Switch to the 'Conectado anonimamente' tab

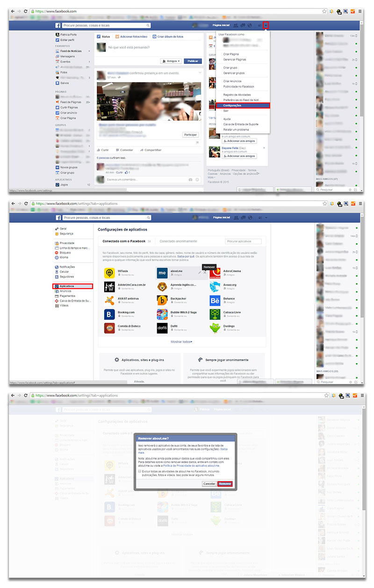tap(178, 241)
